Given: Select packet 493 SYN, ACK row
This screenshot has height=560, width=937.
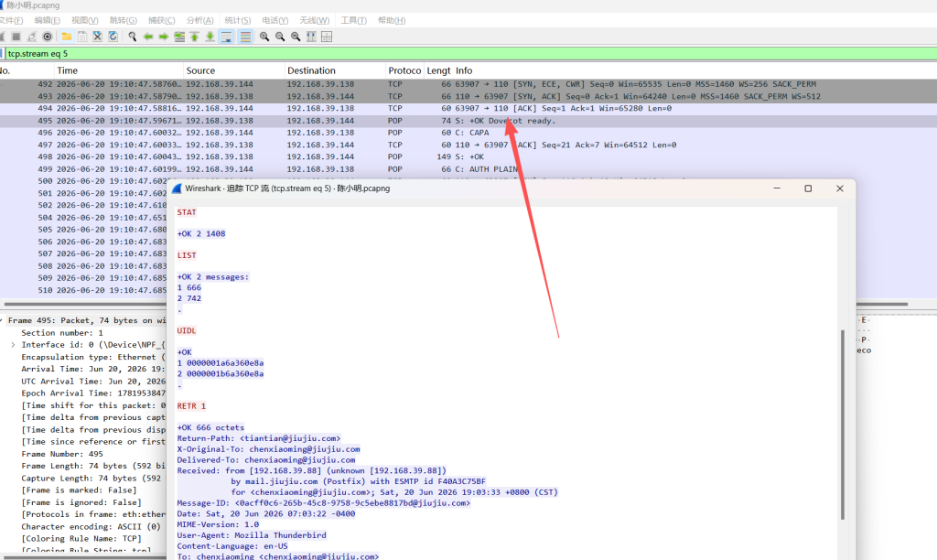Looking at the screenshot, I should [x=468, y=96].
